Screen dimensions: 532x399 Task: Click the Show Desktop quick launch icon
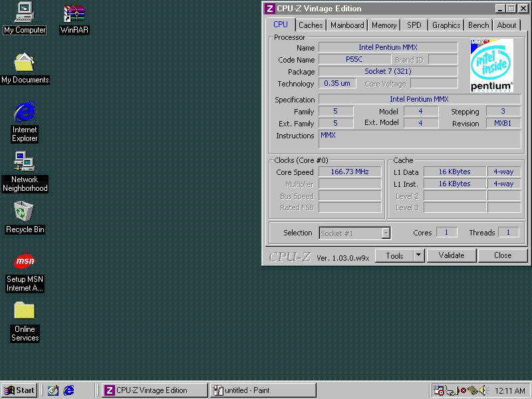click(x=53, y=390)
